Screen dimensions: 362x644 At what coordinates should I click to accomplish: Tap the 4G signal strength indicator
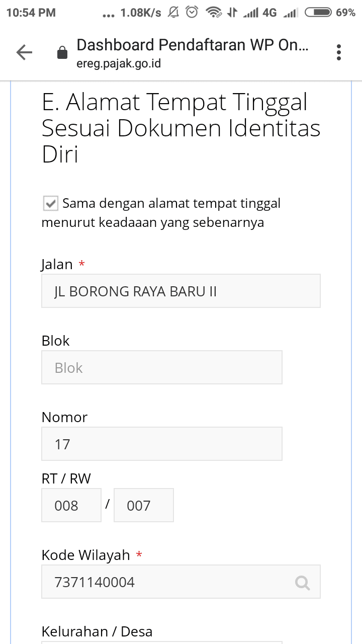(260, 13)
